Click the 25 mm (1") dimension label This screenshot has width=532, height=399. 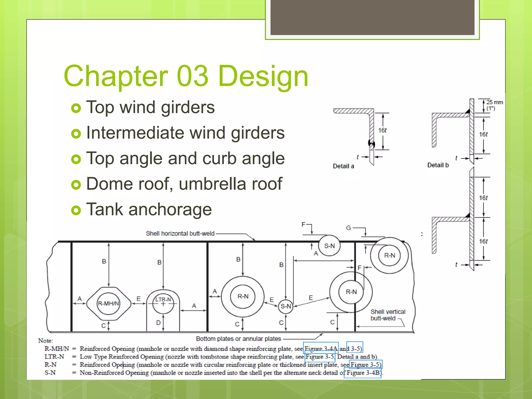click(x=494, y=105)
